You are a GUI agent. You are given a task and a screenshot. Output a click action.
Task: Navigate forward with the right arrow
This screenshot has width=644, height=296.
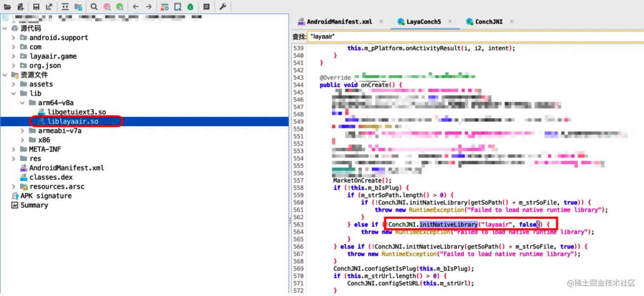[148, 7]
